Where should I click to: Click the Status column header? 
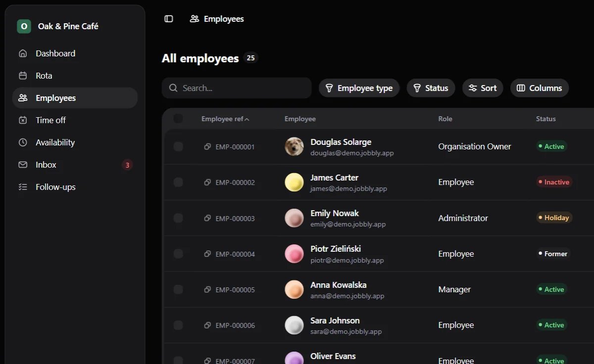pyautogui.click(x=545, y=119)
